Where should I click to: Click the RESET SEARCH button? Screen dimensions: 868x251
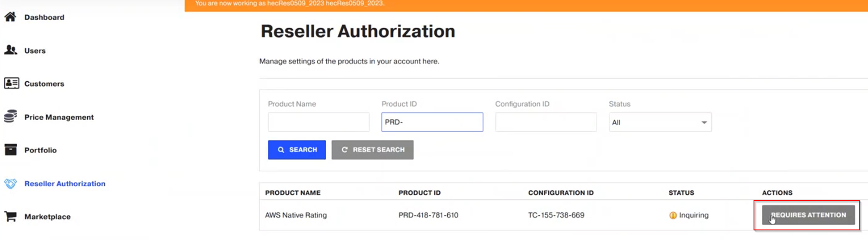[373, 150]
